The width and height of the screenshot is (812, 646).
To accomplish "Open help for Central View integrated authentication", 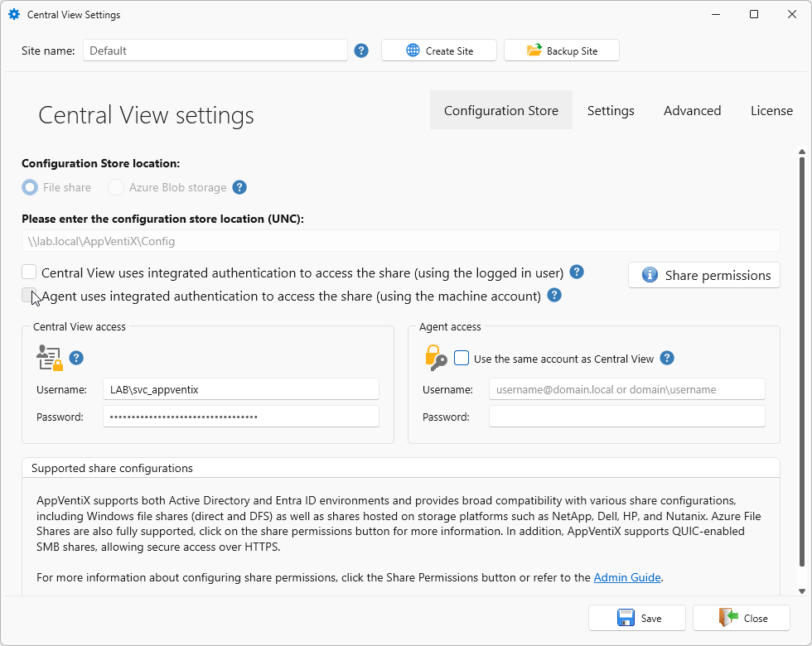I will 577,272.
